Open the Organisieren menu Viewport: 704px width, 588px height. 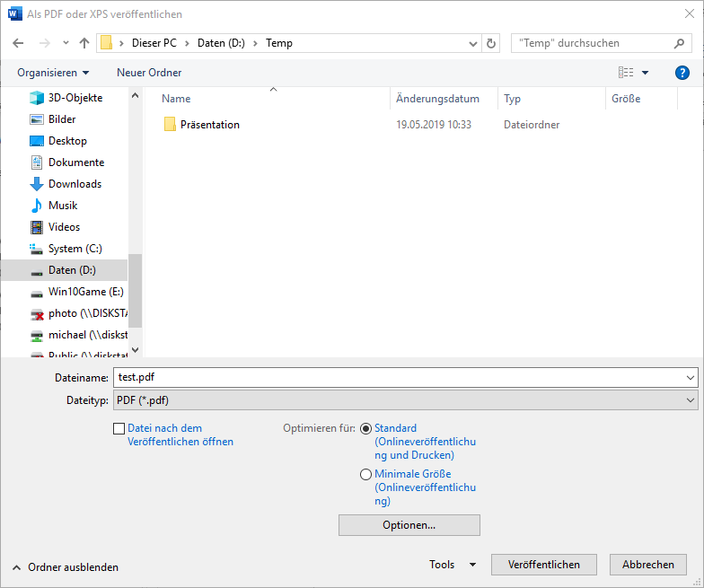coord(53,73)
